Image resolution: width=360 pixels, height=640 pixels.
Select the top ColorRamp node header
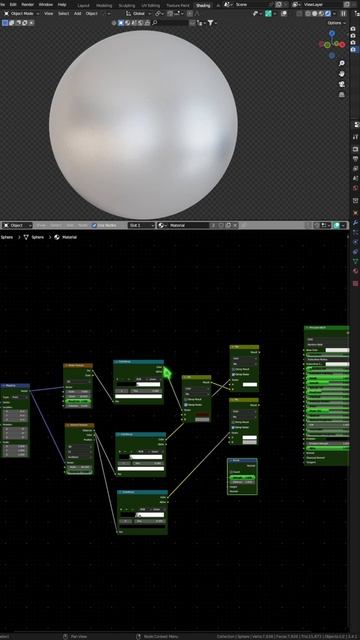[138, 362]
